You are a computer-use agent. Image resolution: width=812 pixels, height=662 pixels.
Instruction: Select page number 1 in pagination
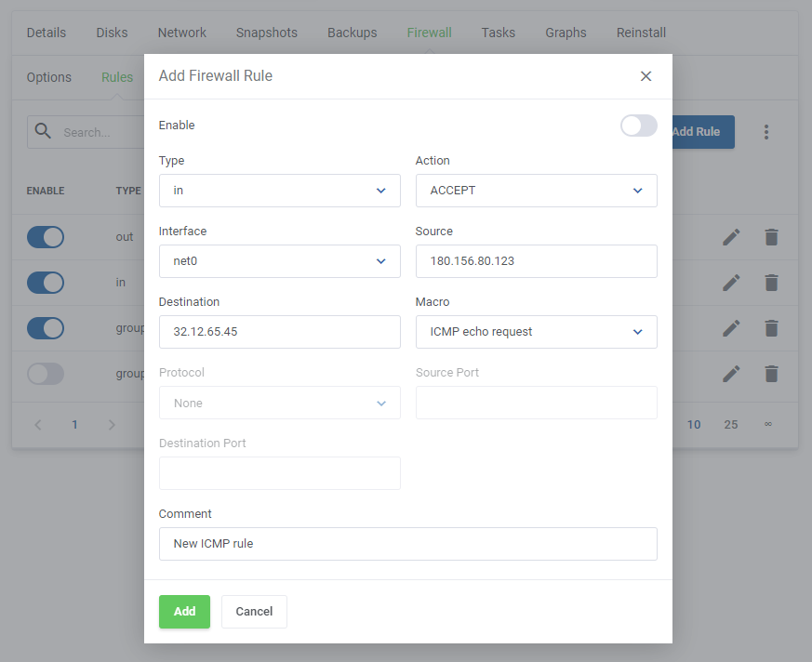click(x=74, y=425)
